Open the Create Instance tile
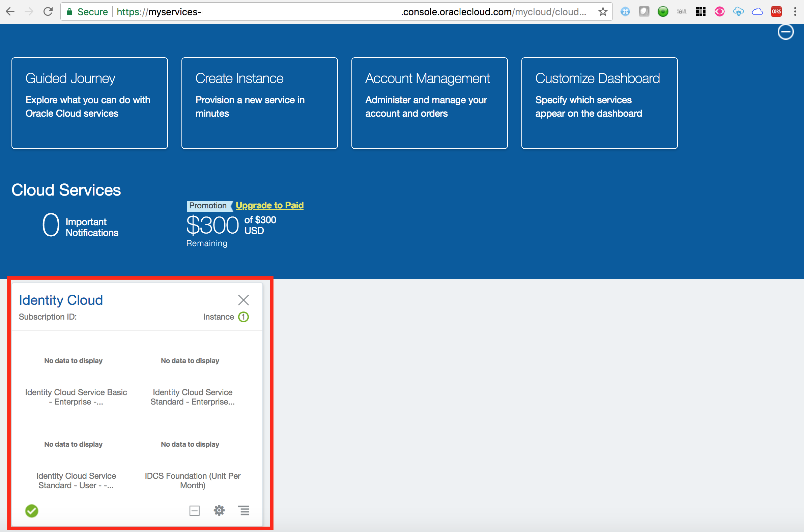The width and height of the screenshot is (804, 532). point(260,103)
